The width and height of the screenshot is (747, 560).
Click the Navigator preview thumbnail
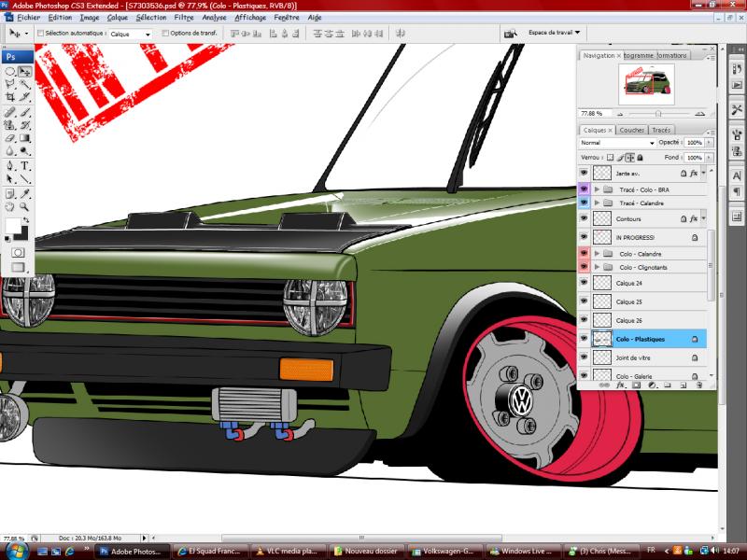click(x=646, y=84)
